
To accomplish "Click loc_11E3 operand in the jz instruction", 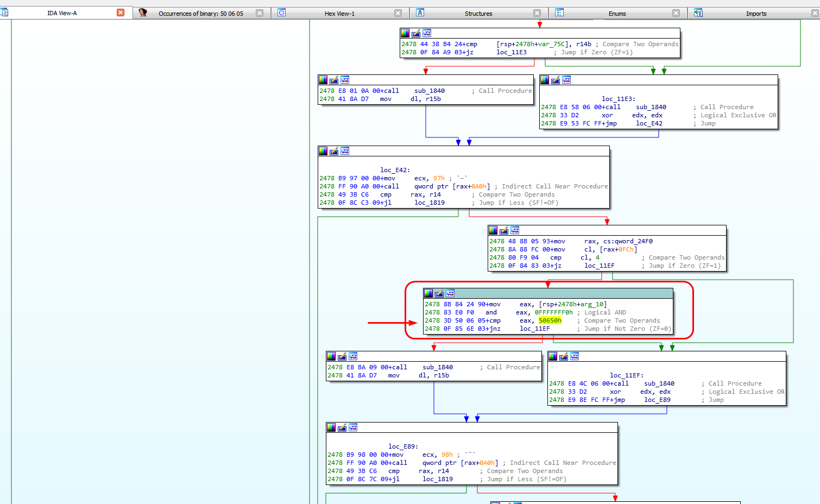I will tap(512, 52).
